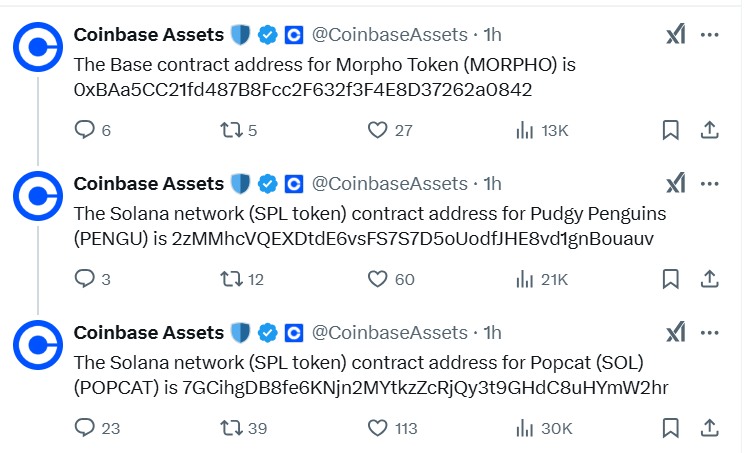745x453 pixels.
Task: Like the Popcat tweet with 113 likes
Action: (377, 428)
